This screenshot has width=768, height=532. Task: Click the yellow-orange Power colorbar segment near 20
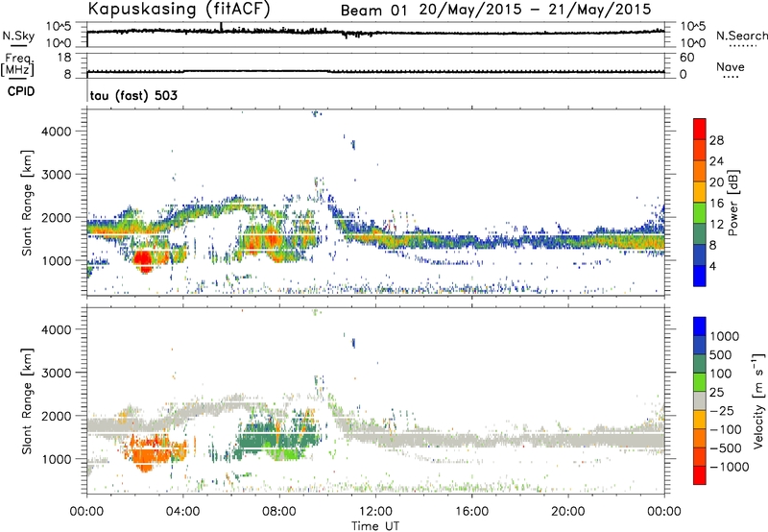coord(700,191)
